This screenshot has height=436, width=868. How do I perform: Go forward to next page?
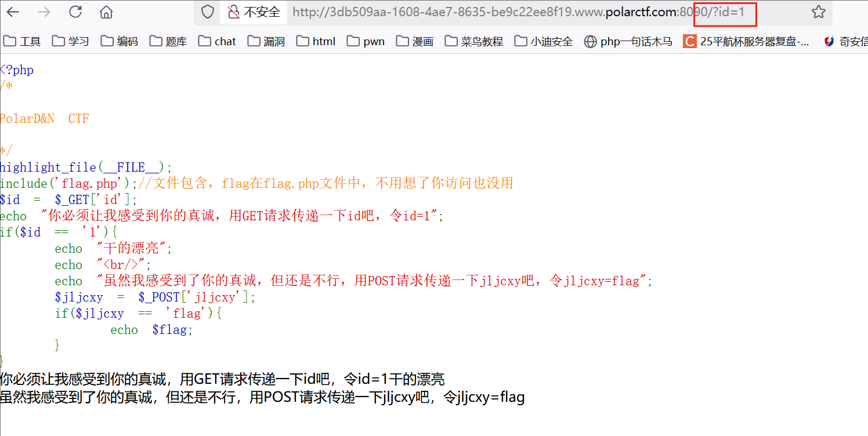[x=44, y=12]
